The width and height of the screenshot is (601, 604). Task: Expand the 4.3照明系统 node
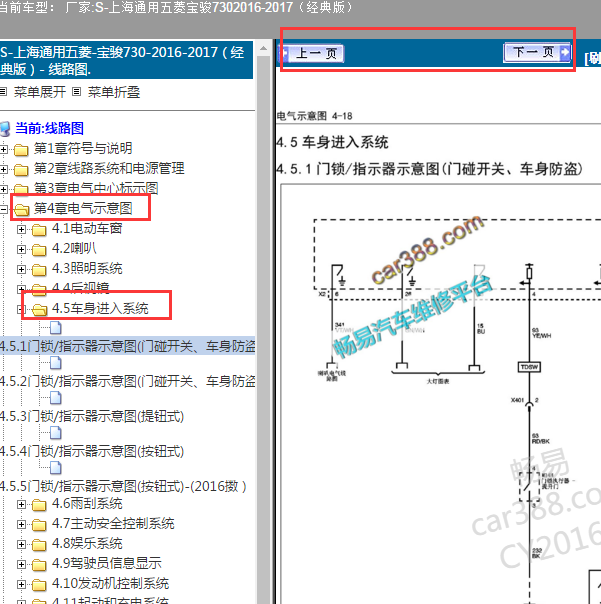click(21, 270)
